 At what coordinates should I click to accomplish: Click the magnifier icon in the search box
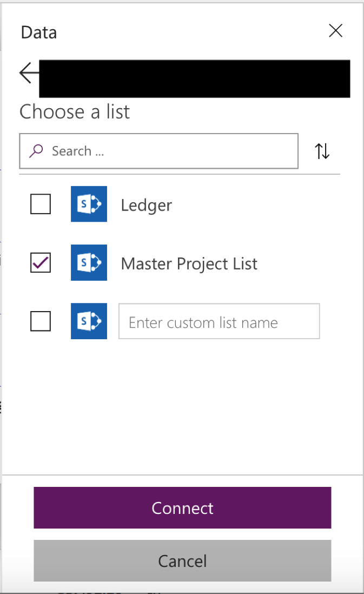[x=36, y=151]
